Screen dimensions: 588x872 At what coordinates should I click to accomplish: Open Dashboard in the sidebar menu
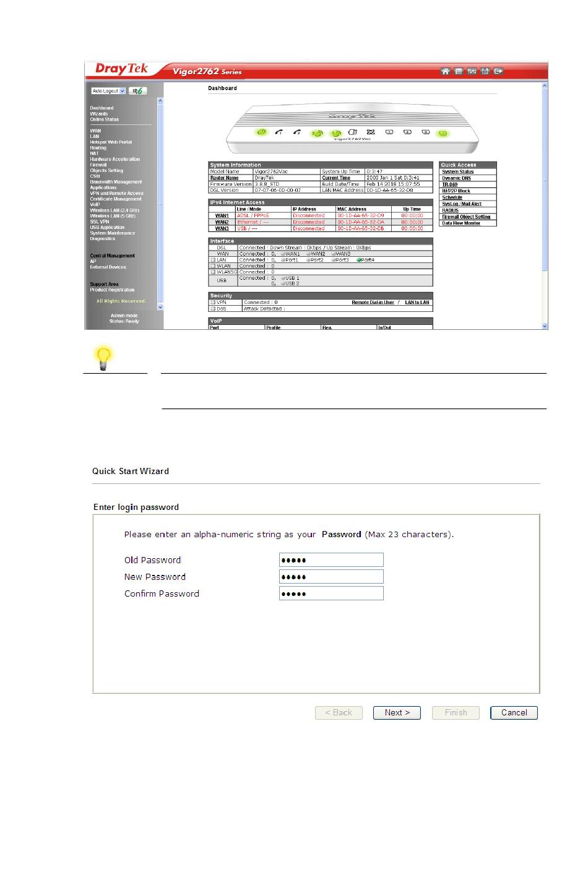coord(102,108)
